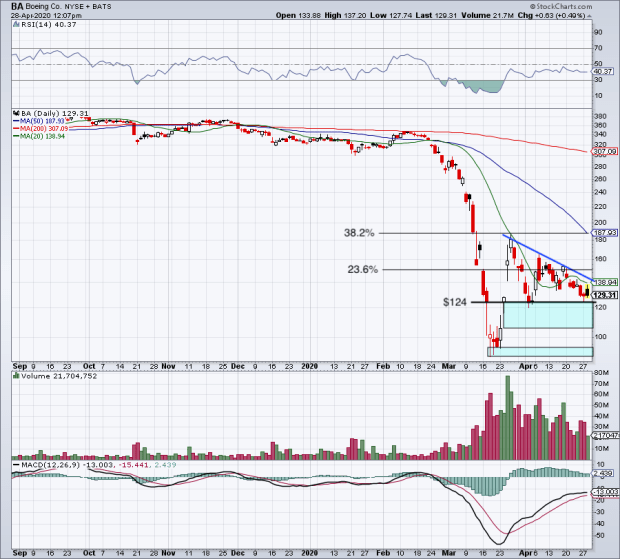Image resolution: width=620 pixels, height=559 pixels.
Task: Click the 40.37 RSI value tag
Action: coord(603,72)
